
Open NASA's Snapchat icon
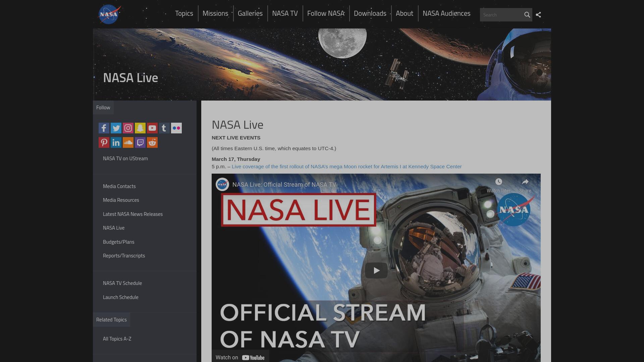(x=140, y=128)
